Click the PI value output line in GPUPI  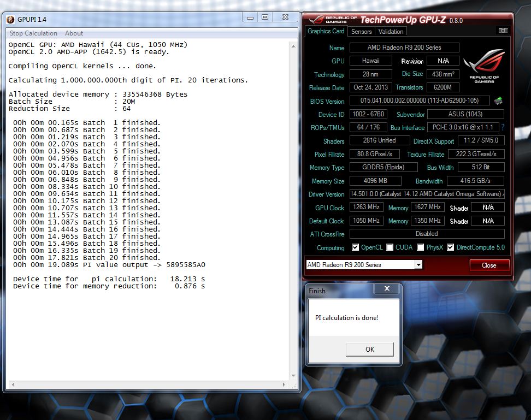pos(109,265)
